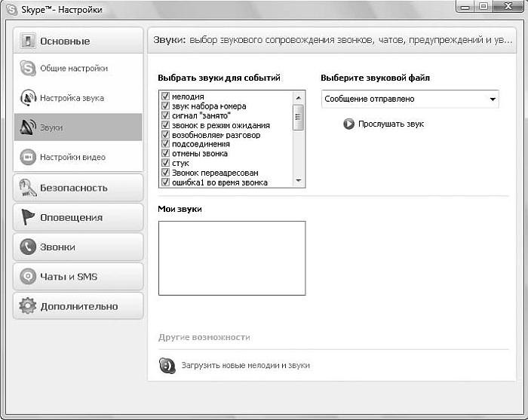Disable the стук sound event checkbox

[165, 163]
